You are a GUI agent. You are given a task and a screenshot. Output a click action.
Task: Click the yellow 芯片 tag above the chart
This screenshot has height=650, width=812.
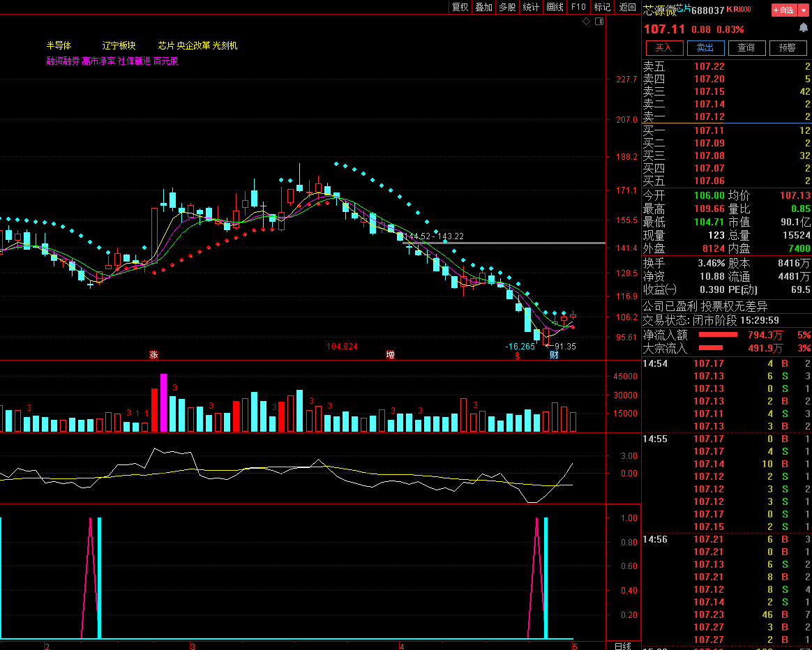[x=166, y=45]
